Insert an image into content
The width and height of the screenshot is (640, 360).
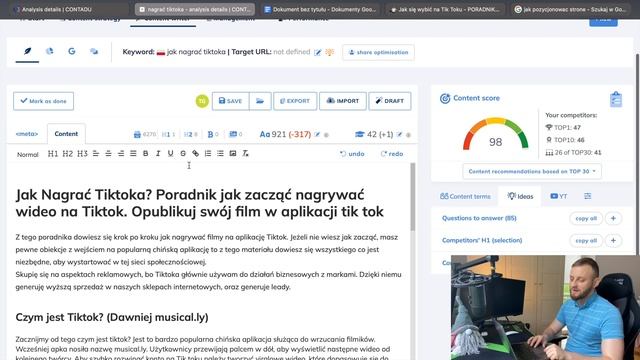click(x=233, y=154)
